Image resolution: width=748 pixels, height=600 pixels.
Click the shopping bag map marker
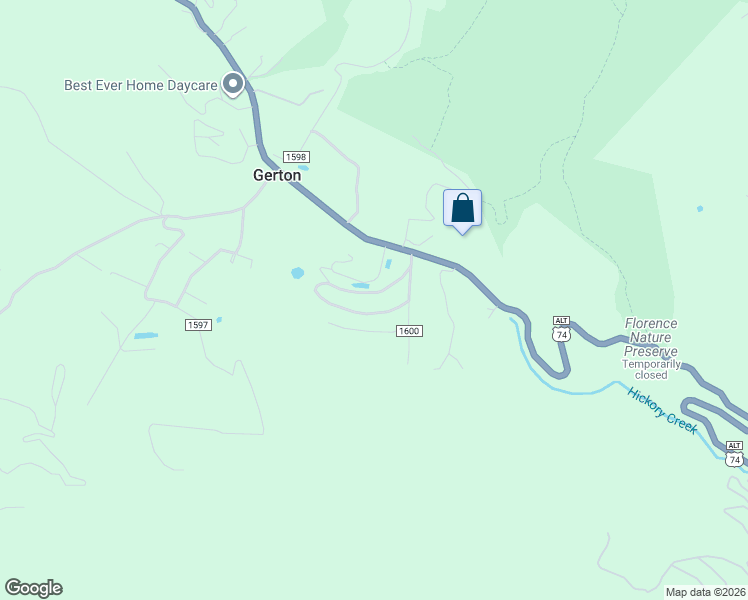[x=462, y=210]
